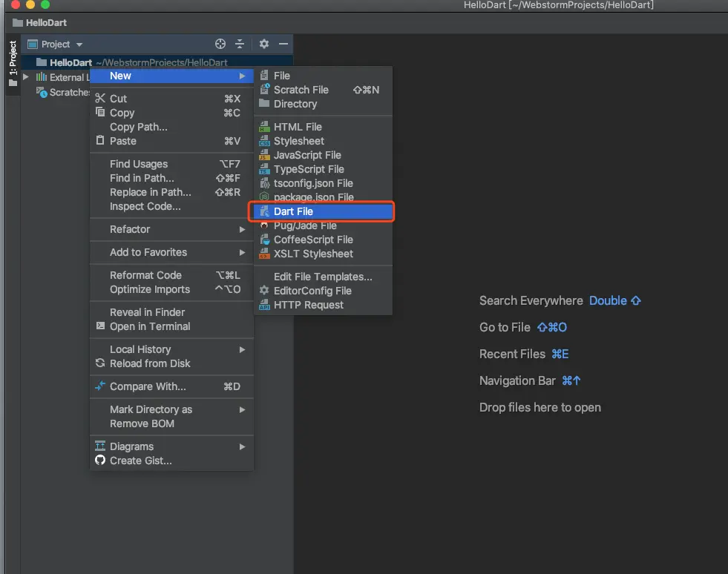The width and height of the screenshot is (728, 574).
Task: Choose Paste from context menu
Action: 171,141
